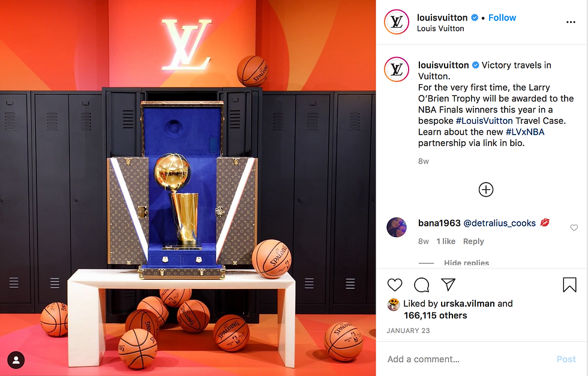Open the #LouisVuitton hashtag link
The image size is (588, 376).
[484, 121]
